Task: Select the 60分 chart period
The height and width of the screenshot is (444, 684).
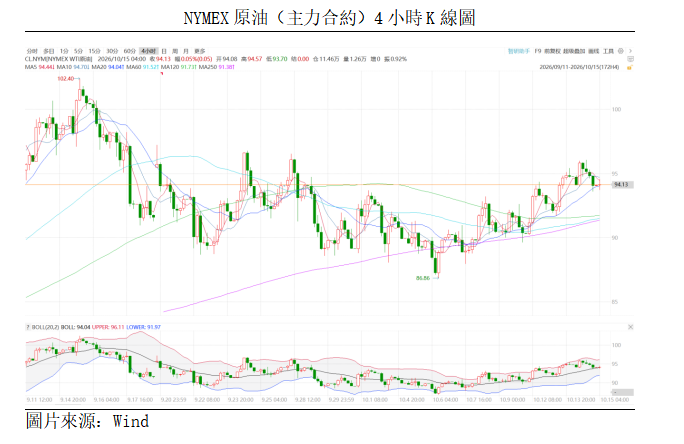Action: pos(130,51)
